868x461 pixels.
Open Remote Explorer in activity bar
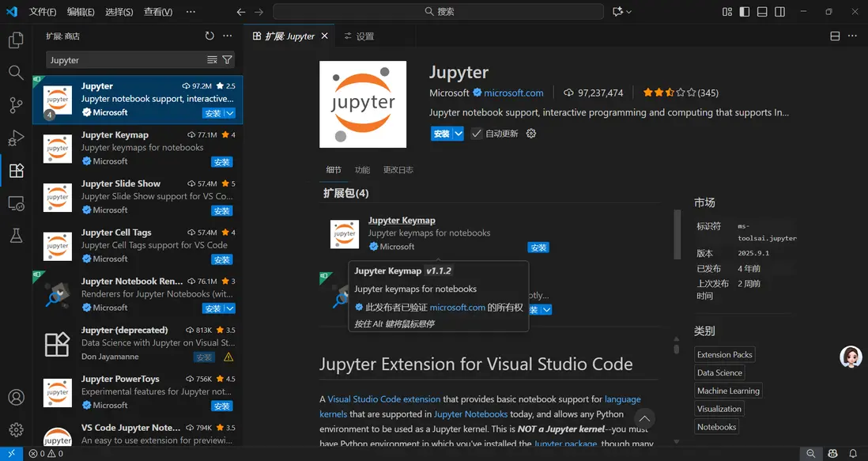(16, 203)
